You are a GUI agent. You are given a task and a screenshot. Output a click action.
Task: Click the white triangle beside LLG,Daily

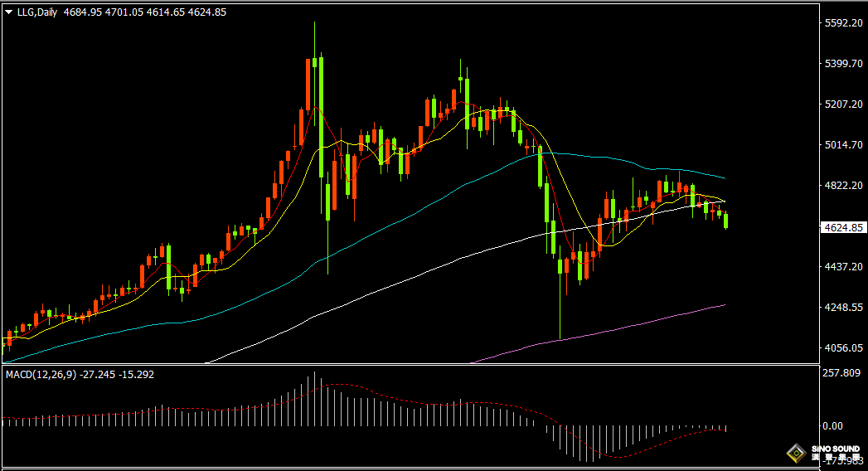(x=9, y=12)
